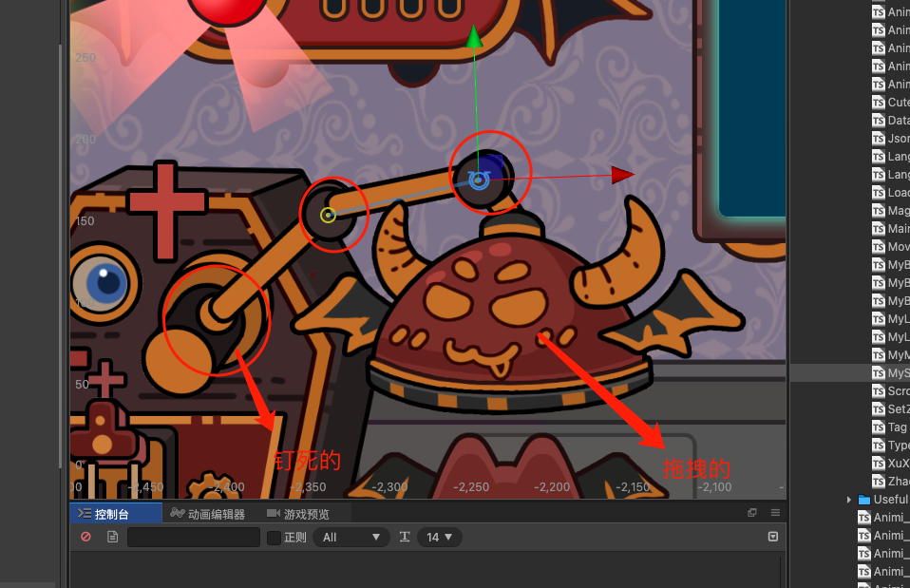This screenshot has width=910, height=588.
Task: Click TS icon beside Zha script
Action: [879, 482]
